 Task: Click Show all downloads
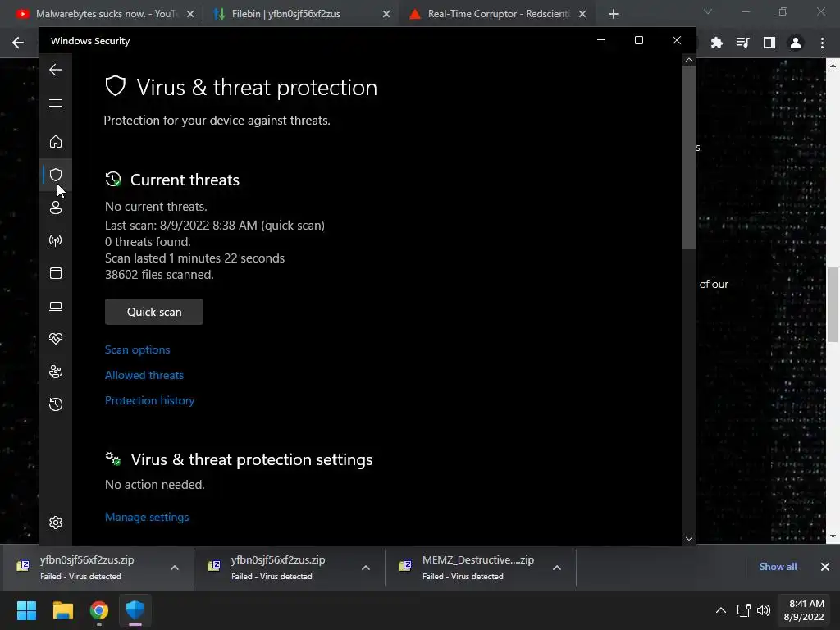tap(778, 567)
